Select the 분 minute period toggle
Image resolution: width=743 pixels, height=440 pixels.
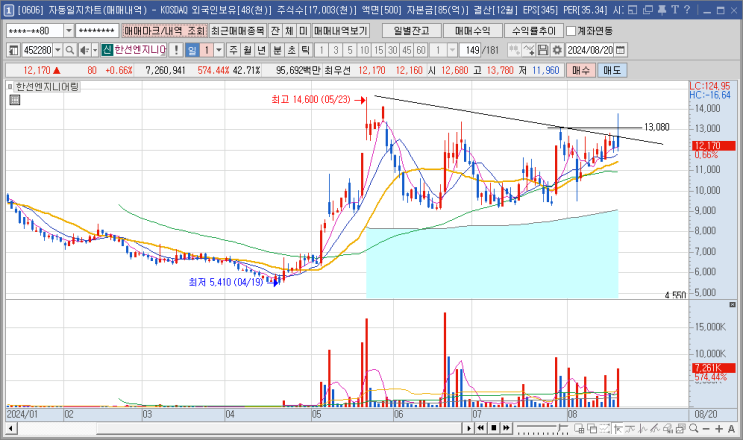278,50
